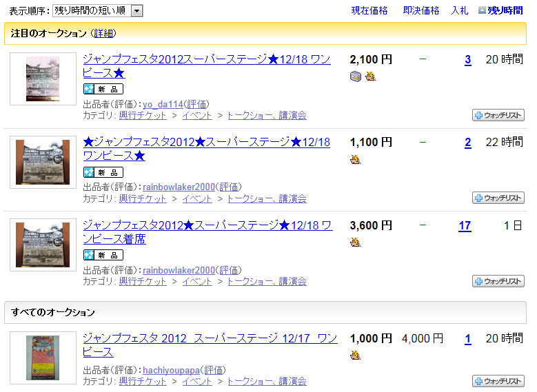The height and width of the screenshot is (392, 537).
Task: Click 22 時間 remaining time text
Action: pos(504,142)
